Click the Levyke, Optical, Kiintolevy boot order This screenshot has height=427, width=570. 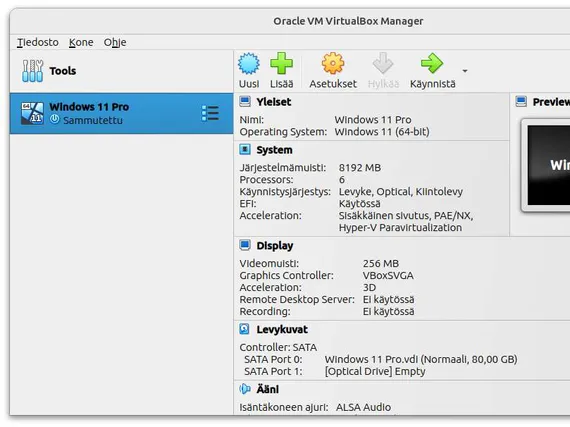pyautogui.click(x=401, y=192)
